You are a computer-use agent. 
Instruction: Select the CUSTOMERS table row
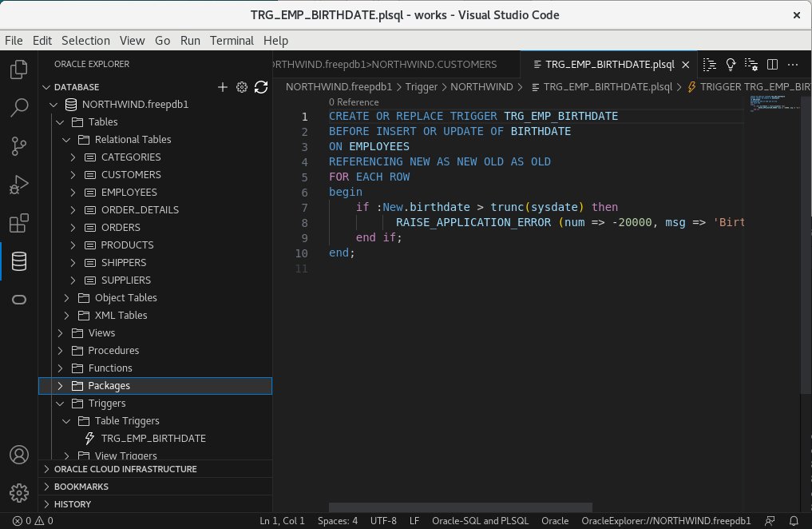[x=156, y=175]
